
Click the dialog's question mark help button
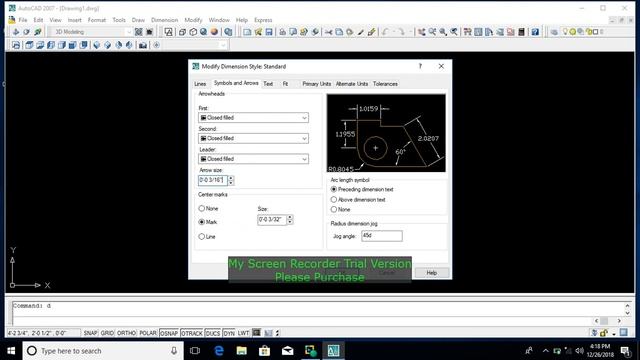point(420,66)
